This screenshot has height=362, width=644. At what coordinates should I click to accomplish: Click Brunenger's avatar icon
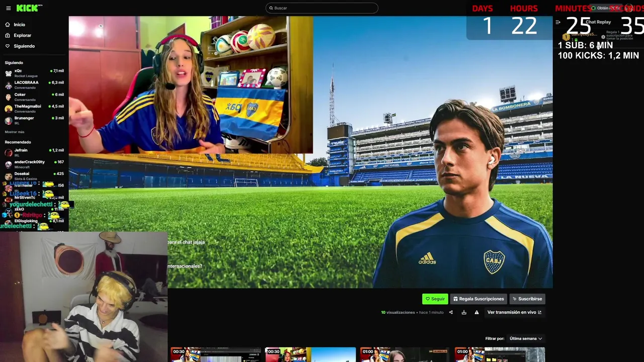[9, 121]
